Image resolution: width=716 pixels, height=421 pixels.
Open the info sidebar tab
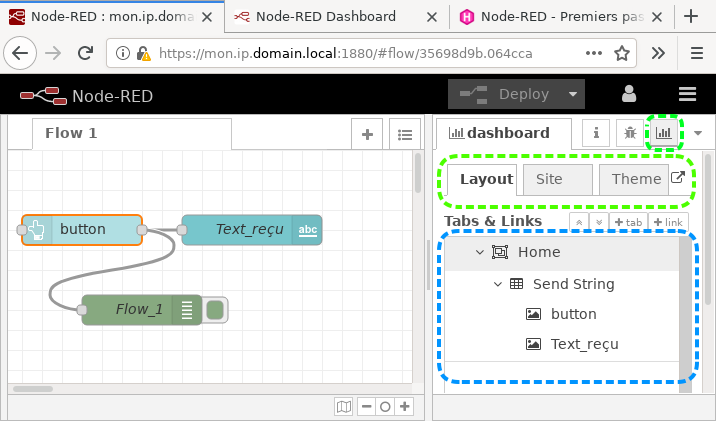[x=596, y=132]
